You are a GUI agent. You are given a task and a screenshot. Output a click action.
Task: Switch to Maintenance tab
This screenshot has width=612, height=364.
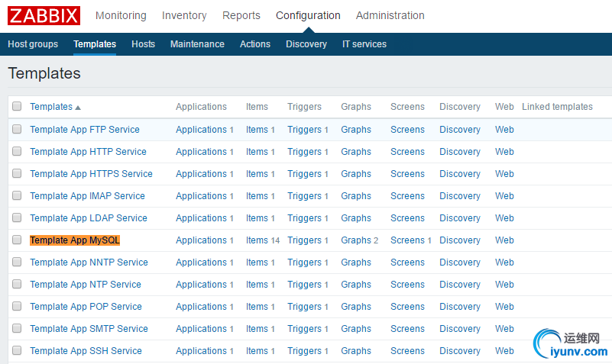pyautogui.click(x=197, y=44)
